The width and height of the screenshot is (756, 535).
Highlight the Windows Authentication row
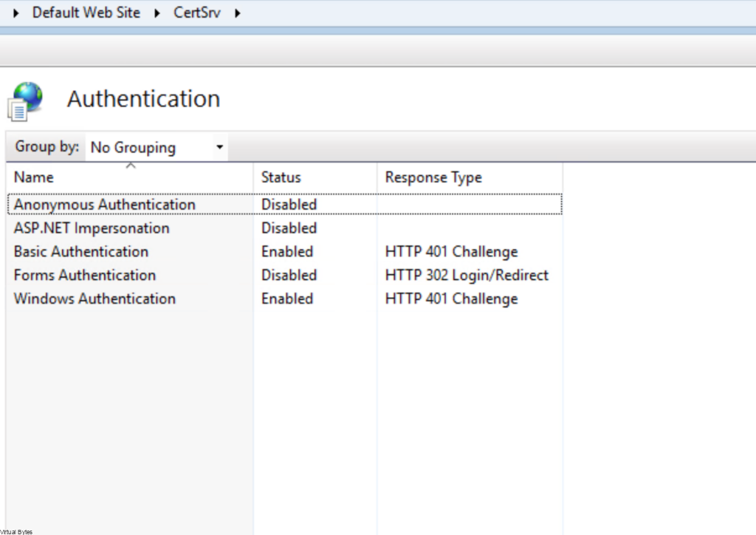94,299
